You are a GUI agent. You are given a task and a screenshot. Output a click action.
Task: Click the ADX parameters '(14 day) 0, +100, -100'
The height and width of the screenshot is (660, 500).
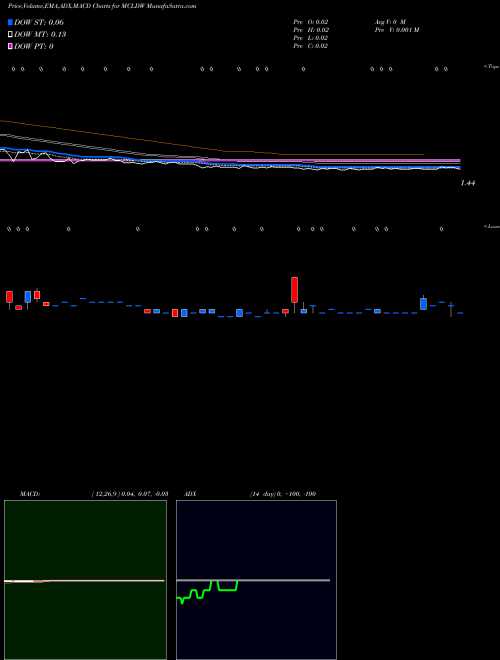coord(283,494)
